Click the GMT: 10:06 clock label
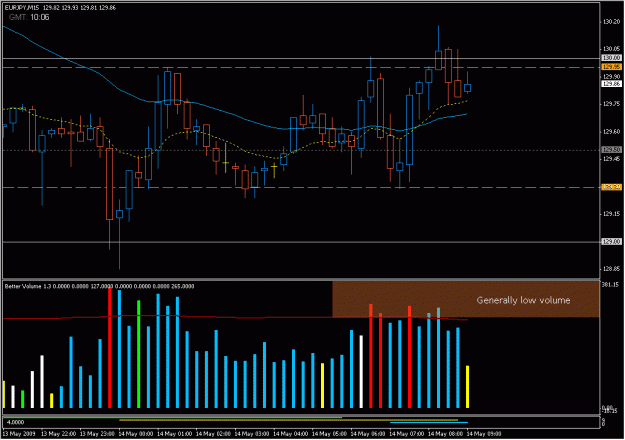The height and width of the screenshot is (440, 625). 29,17
